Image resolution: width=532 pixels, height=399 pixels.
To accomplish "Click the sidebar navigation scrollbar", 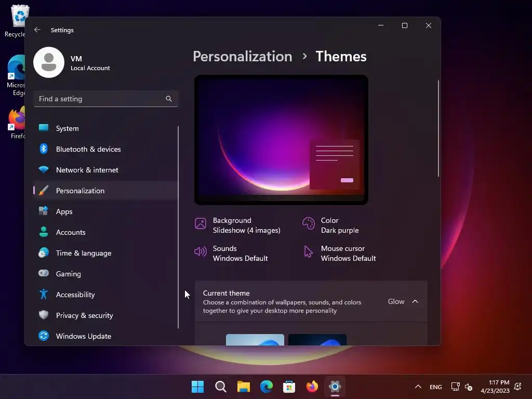I will (x=178, y=228).
